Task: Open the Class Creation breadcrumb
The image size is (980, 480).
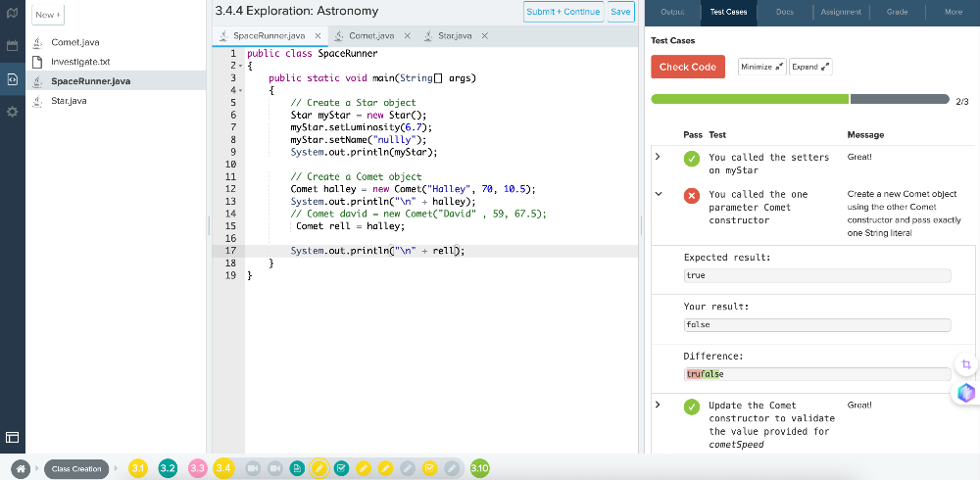Action: coord(76,469)
